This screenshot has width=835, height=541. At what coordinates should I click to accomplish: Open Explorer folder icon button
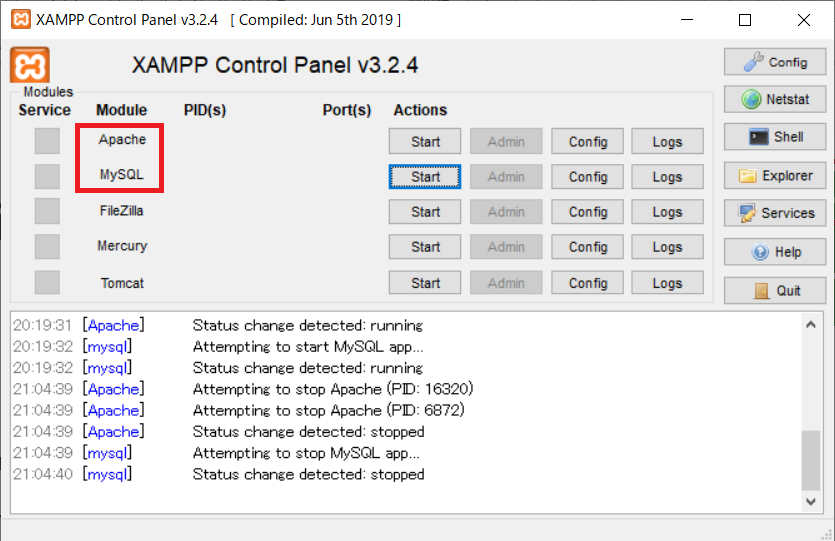(775, 176)
